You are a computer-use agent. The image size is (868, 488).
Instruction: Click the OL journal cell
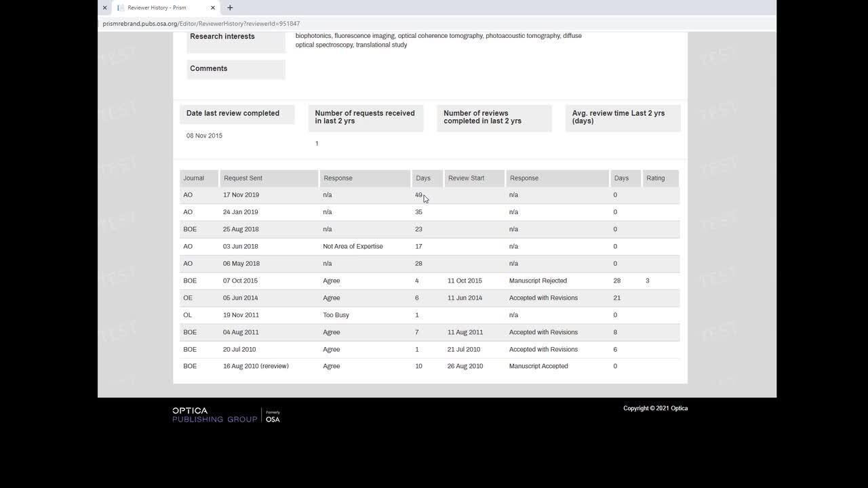(x=187, y=315)
